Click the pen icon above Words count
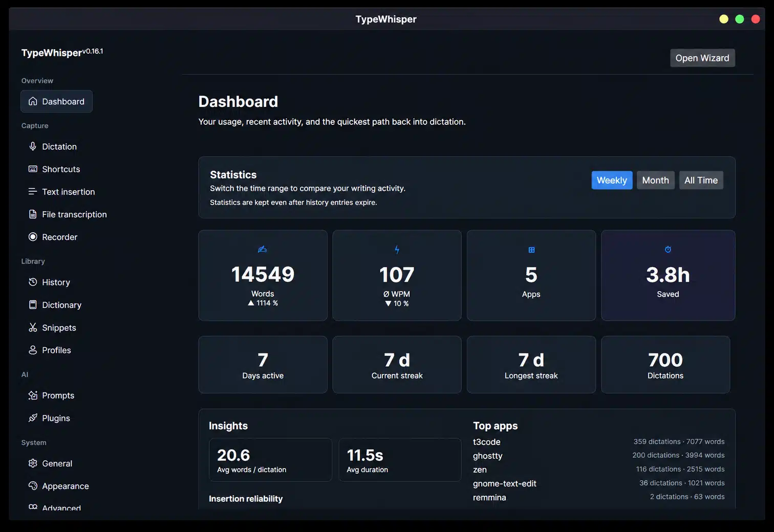The width and height of the screenshot is (774, 532). 263,249
